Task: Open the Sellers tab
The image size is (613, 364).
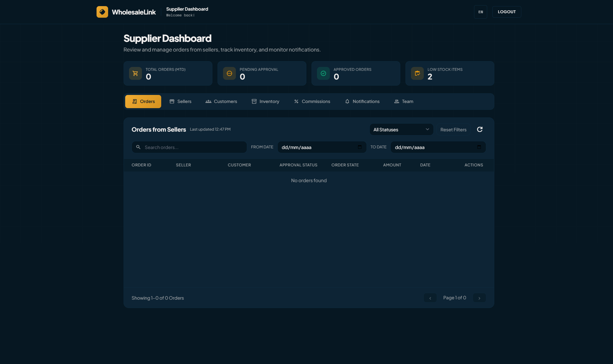Action: tap(181, 101)
